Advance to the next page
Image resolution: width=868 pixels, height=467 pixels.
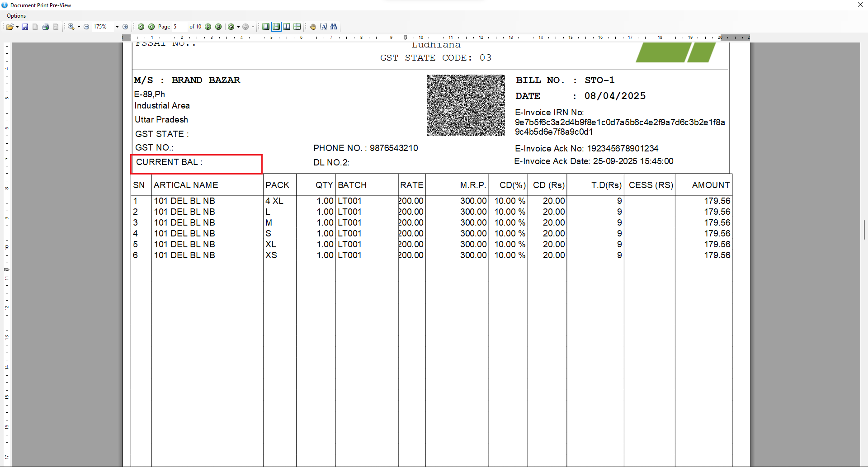[208, 27]
